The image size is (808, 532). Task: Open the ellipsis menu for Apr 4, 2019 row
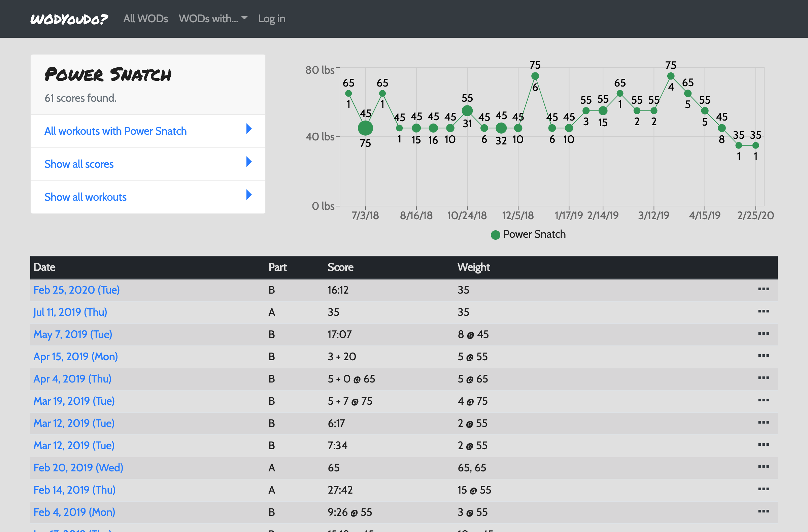pyautogui.click(x=764, y=378)
